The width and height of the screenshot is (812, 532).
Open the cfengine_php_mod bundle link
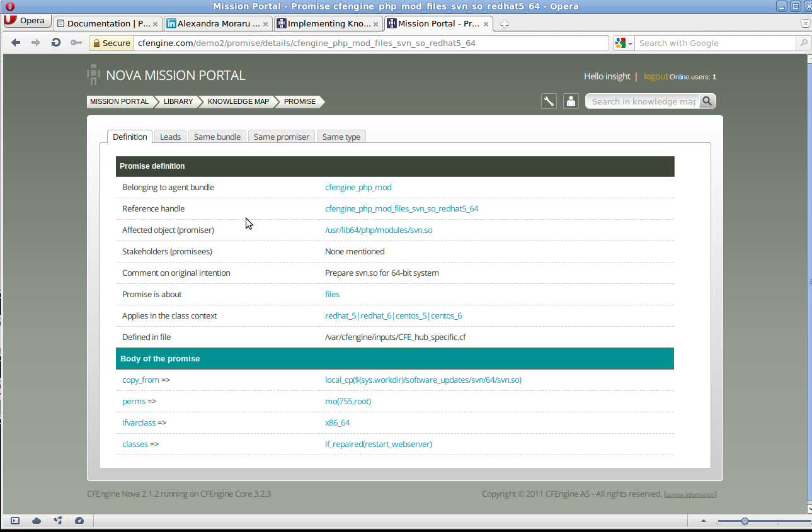click(358, 187)
